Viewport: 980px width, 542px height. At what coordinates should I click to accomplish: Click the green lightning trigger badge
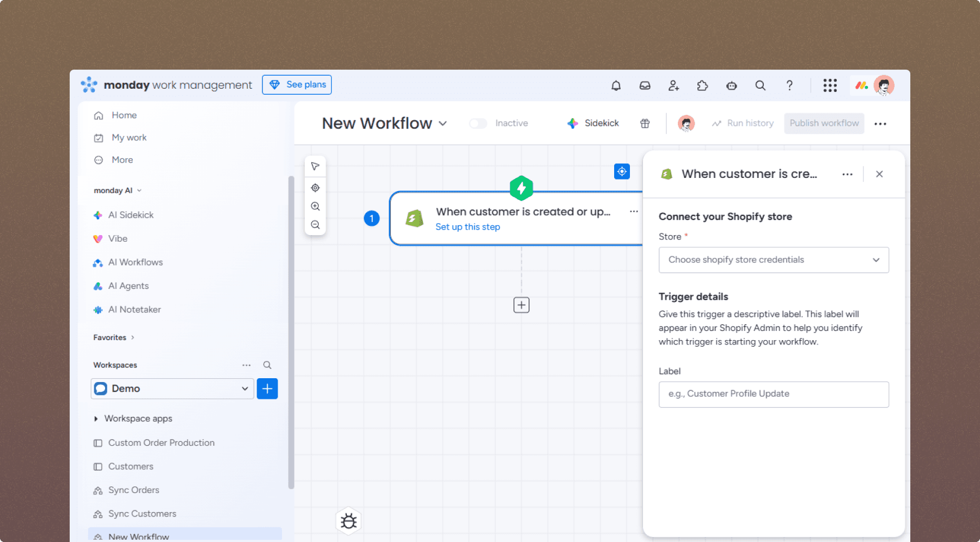click(x=521, y=188)
